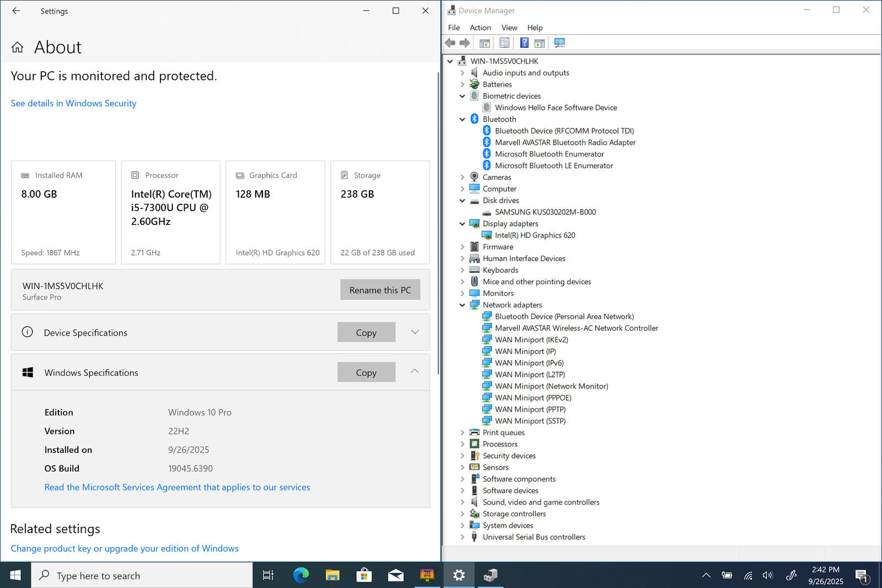This screenshot has width=882, height=588.
Task: Open See details in Windows Security link
Action: [x=73, y=103]
